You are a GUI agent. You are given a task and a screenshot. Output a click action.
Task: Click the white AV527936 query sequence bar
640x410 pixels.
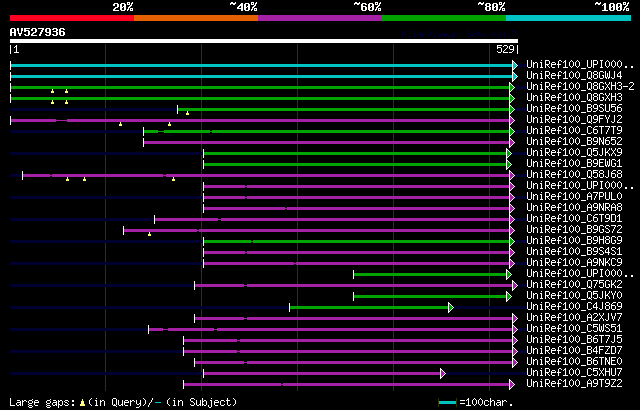point(264,41)
